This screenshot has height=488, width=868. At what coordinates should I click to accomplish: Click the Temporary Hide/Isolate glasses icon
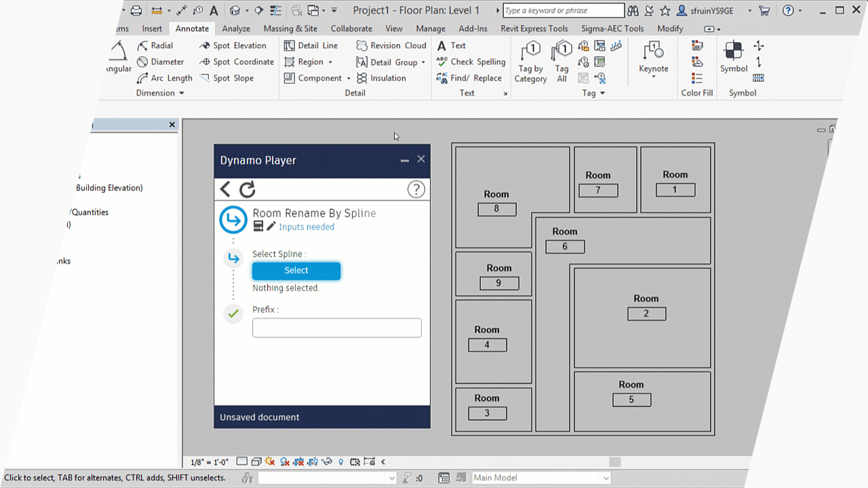coord(327,462)
